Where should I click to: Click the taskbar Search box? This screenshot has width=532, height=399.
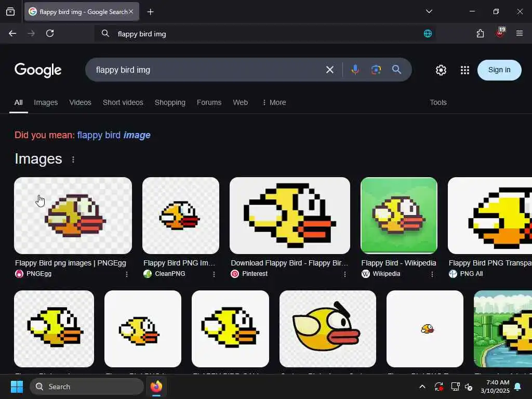pos(87,387)
